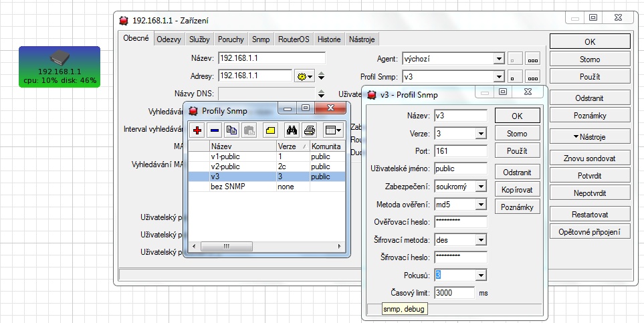Click the Uživatelské jméno field showing public
This screenshot has height=323, width=644.
[460, 169]
